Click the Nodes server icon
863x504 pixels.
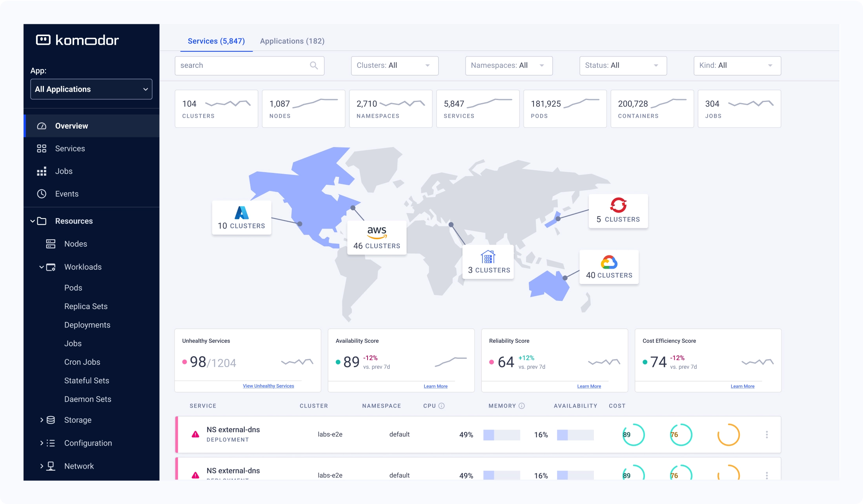click(x=51, y=244)
